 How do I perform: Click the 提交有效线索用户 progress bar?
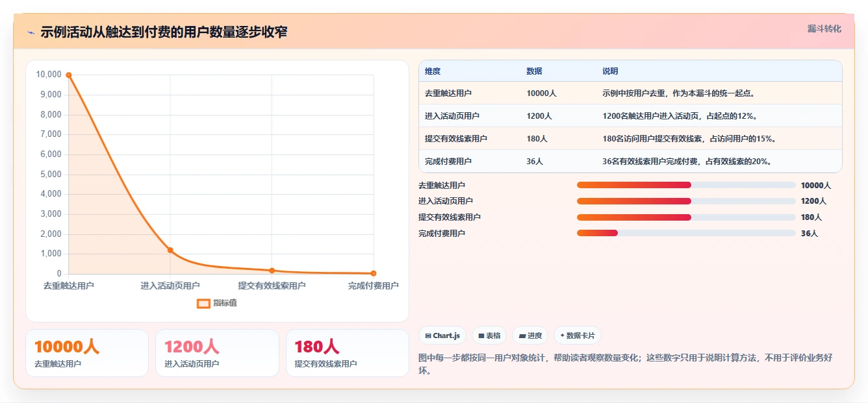pos(686,217)
